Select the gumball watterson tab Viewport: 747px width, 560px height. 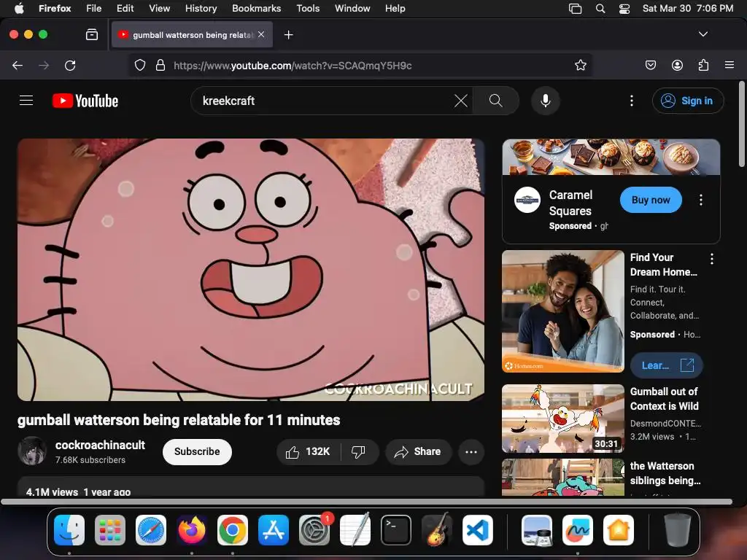[192, 35]
